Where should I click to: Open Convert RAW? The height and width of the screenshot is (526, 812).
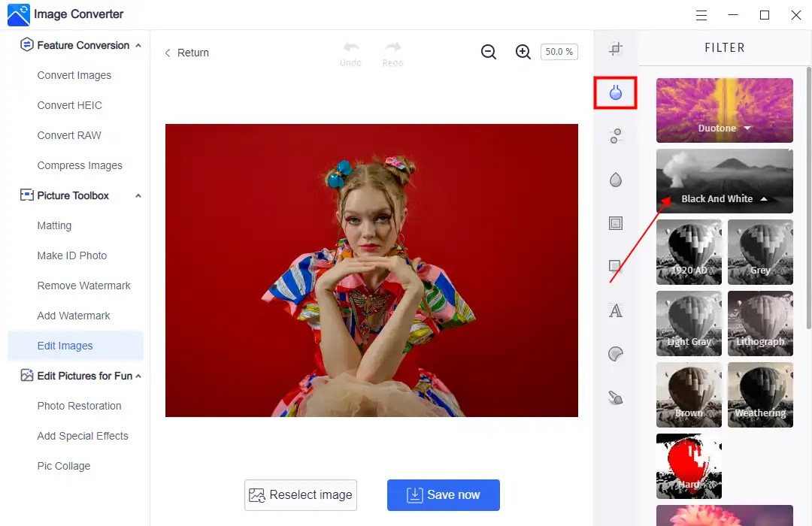[69, 135]
